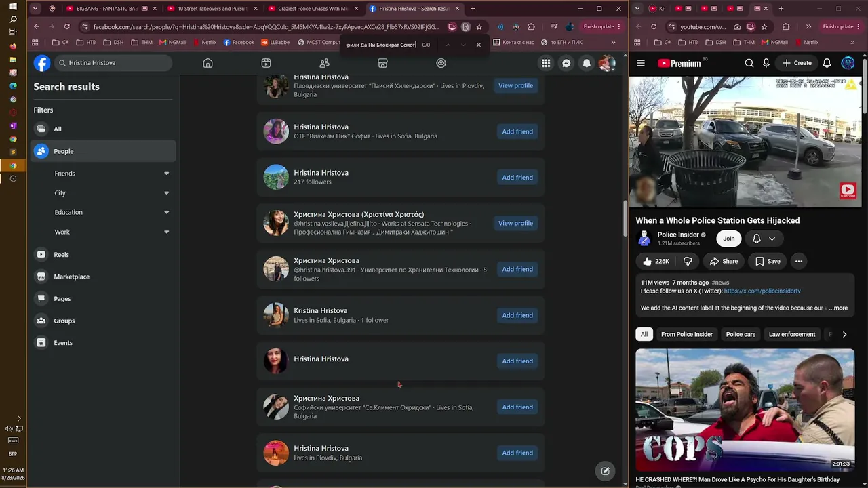868x488 pixels.
Task: Open the YouTube guide hamburger menu
Action: point(641,63)
